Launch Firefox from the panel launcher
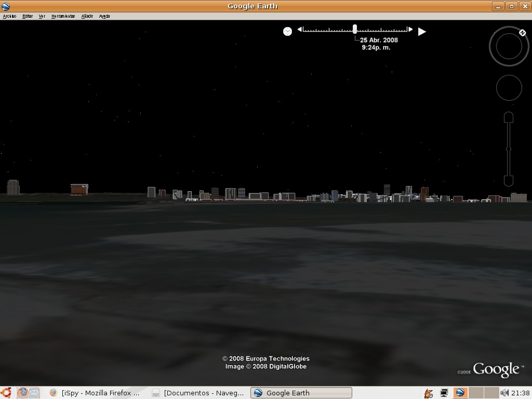Image resolution: width=532 pixels, height=399 pixels. 23,393
